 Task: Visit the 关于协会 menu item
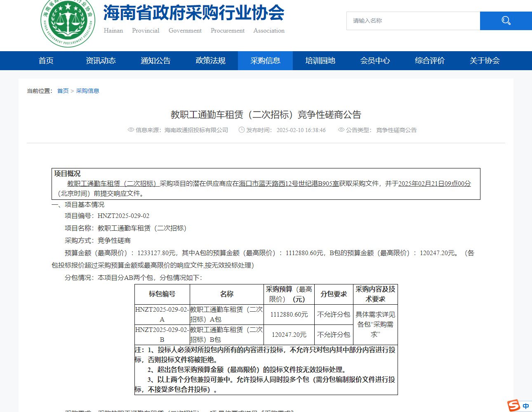point(485,61)
